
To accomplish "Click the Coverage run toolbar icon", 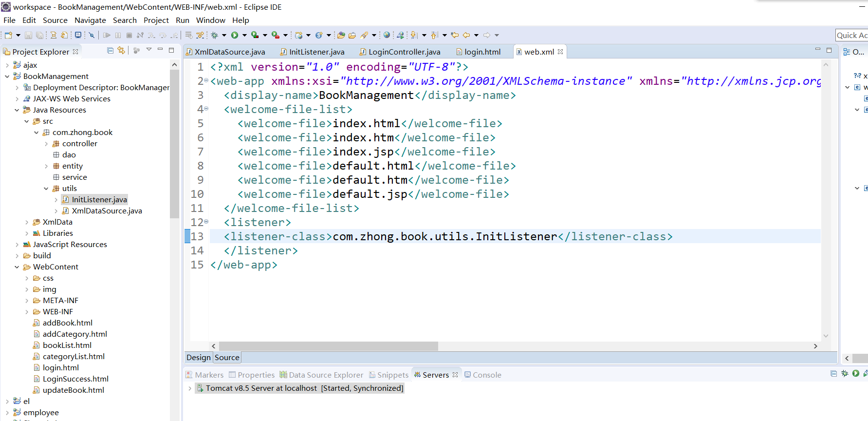I will (255, 35).
